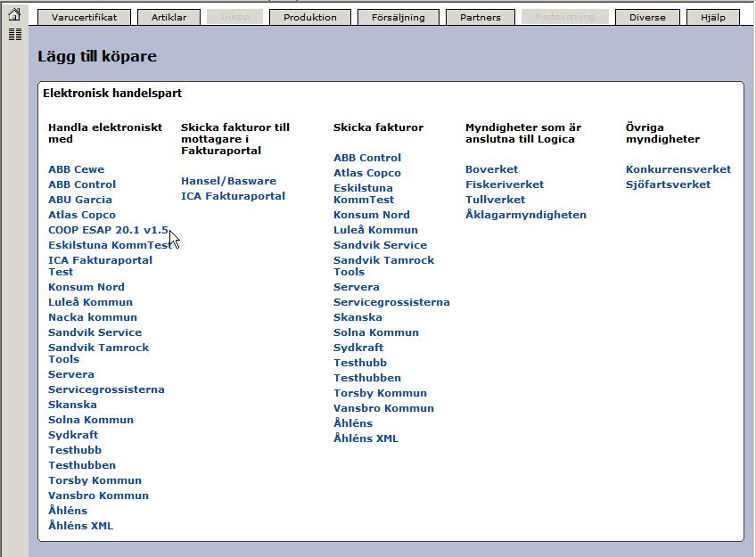Open the Produktion menu
Viewport: 756px width, 557px height.
[310, 17]
